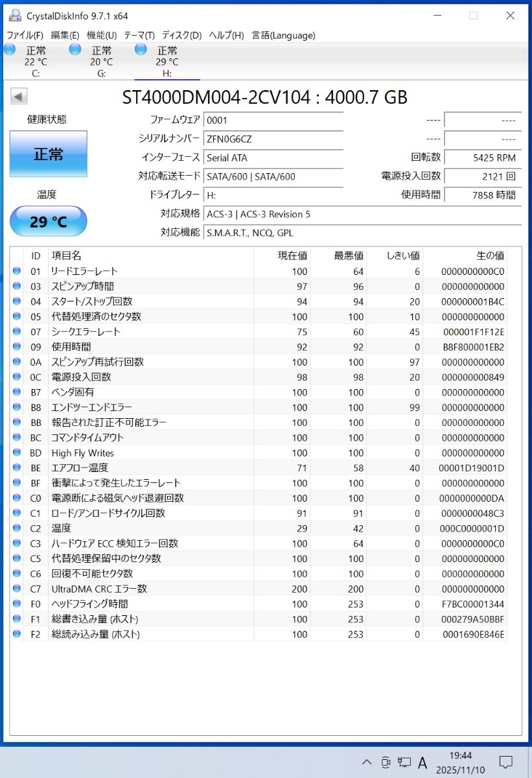Viewport: 532px width, 778px height.
Task: Select the 代替処理保留中のセクタ数 row
Action: [x=259, y=558]
